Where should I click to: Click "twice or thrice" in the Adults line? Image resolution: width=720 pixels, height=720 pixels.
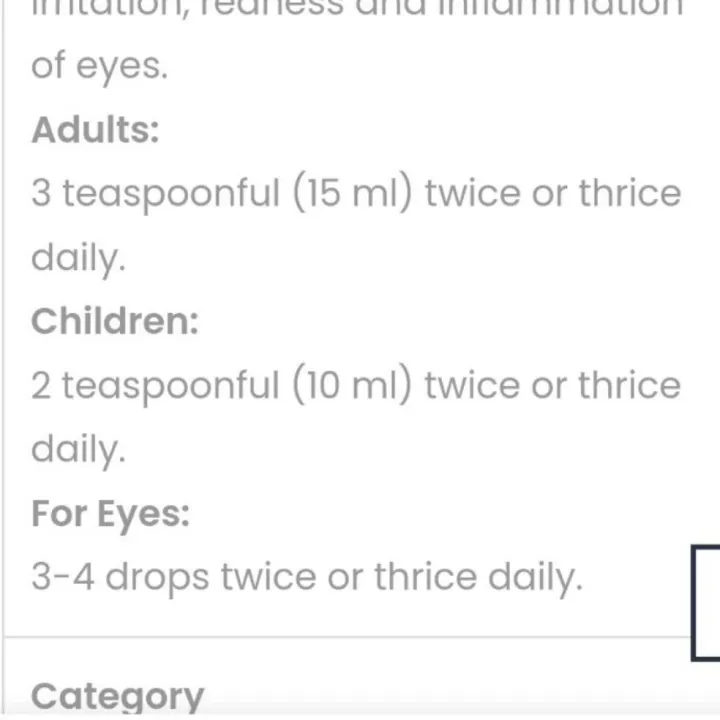click(552, 193)
